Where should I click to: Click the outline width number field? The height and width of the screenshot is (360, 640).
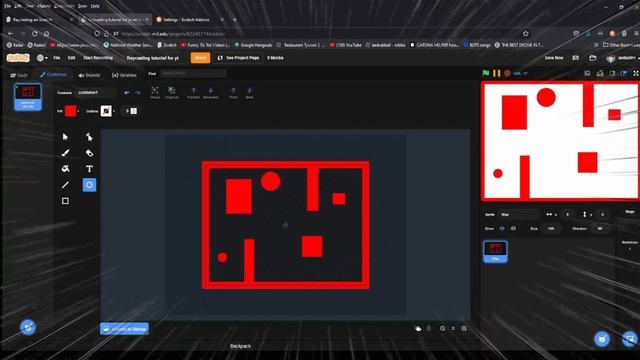[x=130, y=111]
